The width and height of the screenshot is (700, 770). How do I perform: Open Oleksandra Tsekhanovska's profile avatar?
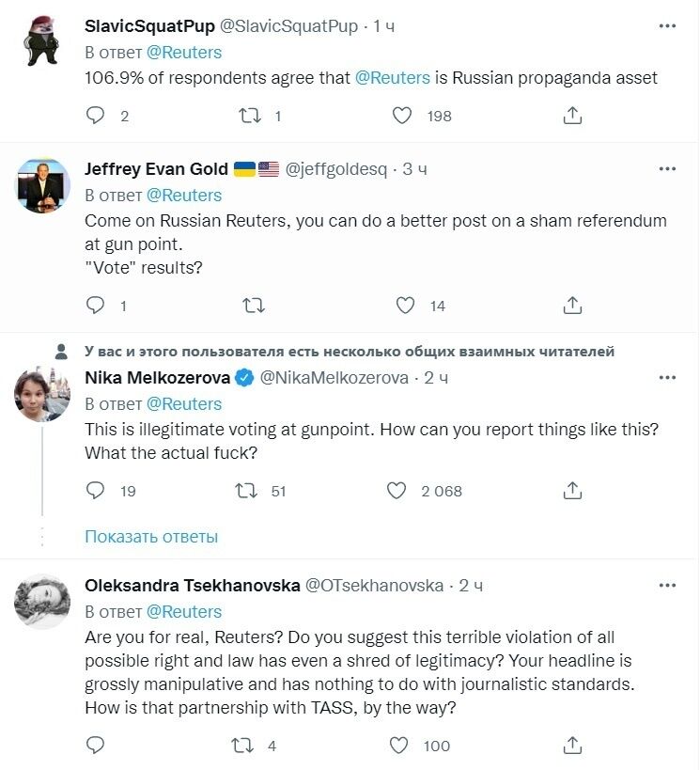coord(43,601)
